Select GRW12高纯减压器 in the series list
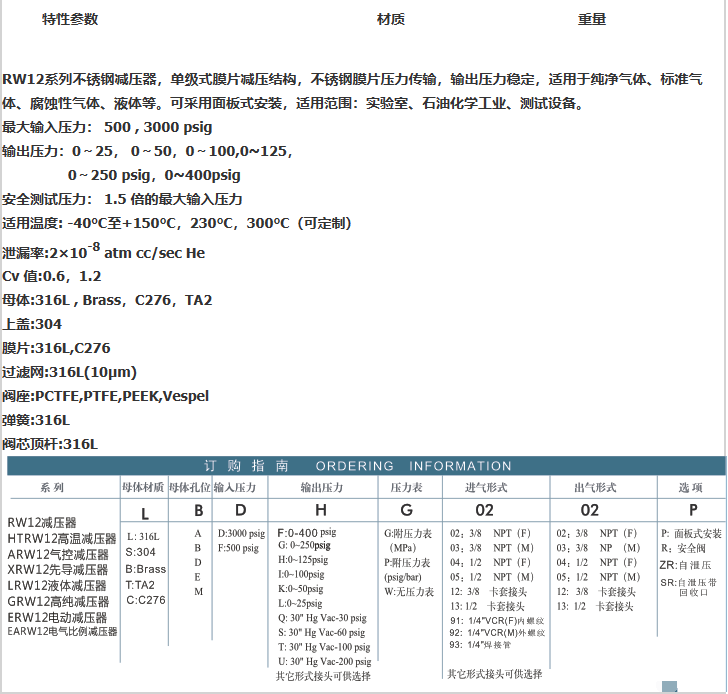The image size is (728, 694). pyautogui.click(x=58, y=602)
